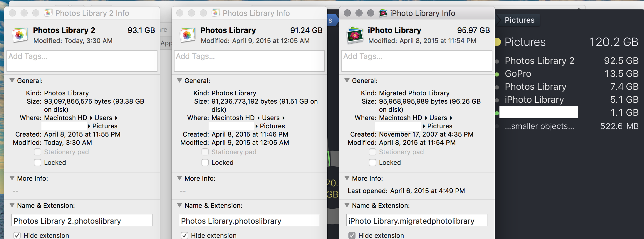Click the 95.97 GB size label
The width and height of the screenshot is (644, 239).
474,30
